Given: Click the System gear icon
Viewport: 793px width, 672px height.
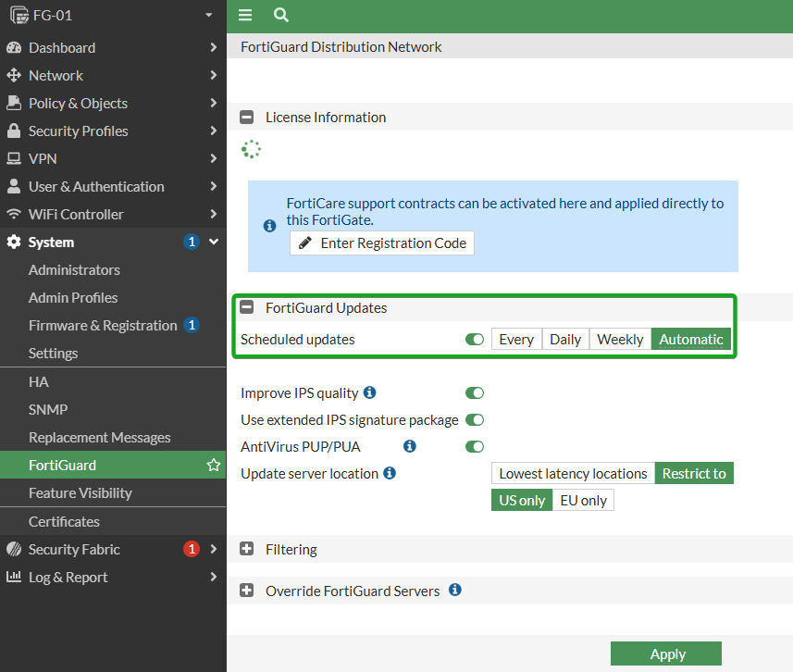Looking at the screenshot, I should [14, 242].
